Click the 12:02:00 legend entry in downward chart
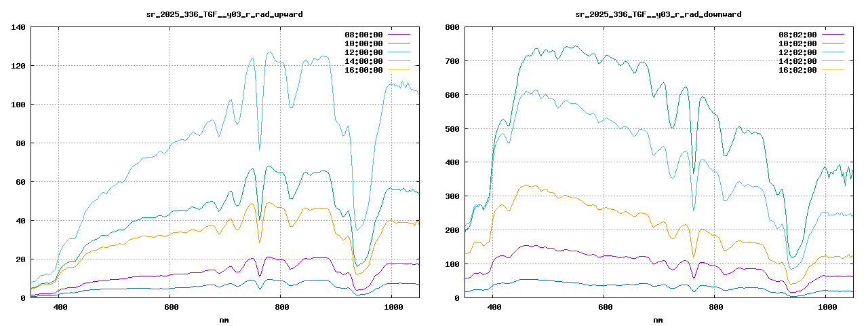 coord(797,52)
